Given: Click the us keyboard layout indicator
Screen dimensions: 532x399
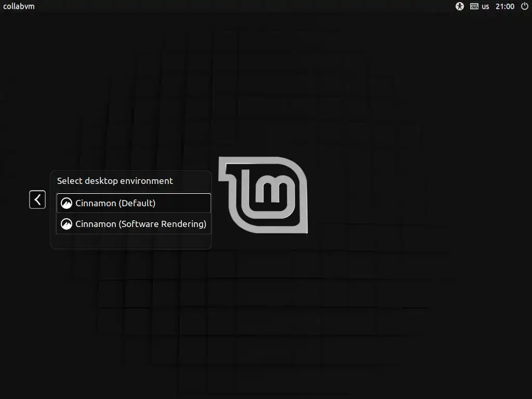Looking at the screenshot, I should coord(485,6).
